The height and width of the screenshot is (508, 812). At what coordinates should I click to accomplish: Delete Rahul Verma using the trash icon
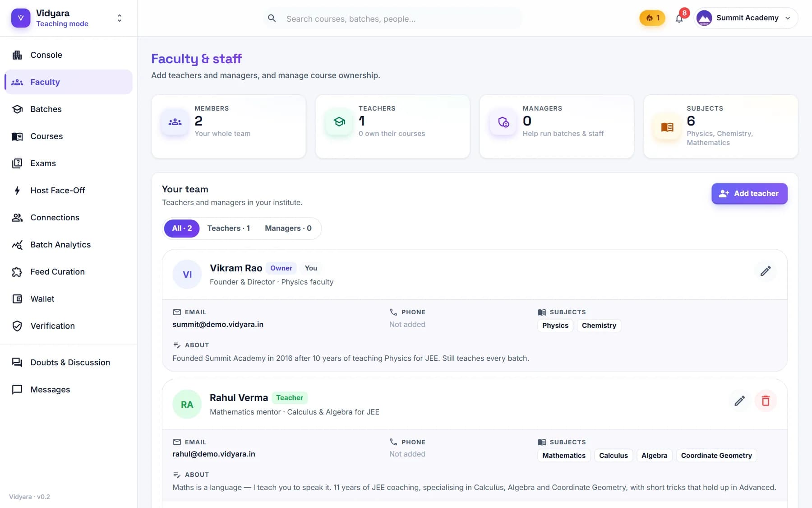pyautogui.click(x=766, y=401)
